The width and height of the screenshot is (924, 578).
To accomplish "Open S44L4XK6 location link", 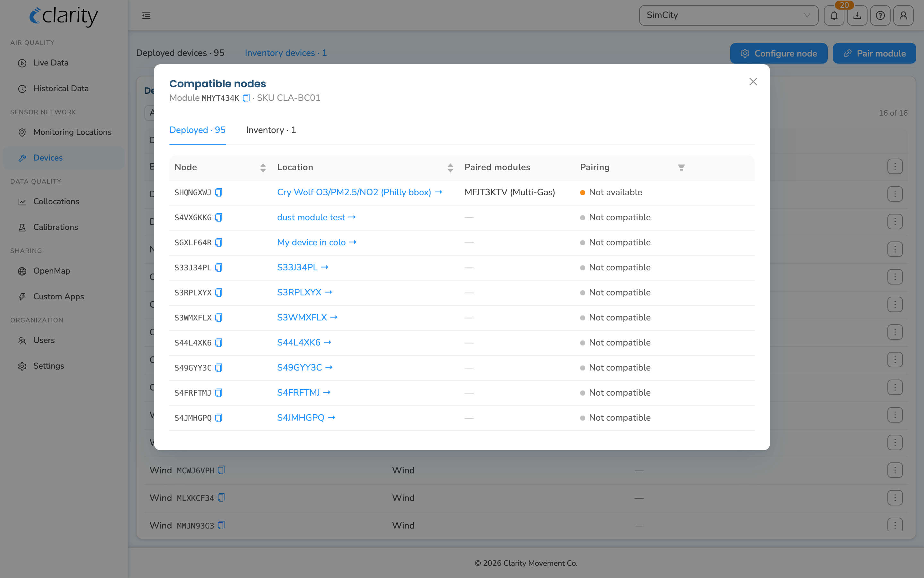I will pyautogui.click(x=304, y=343).
